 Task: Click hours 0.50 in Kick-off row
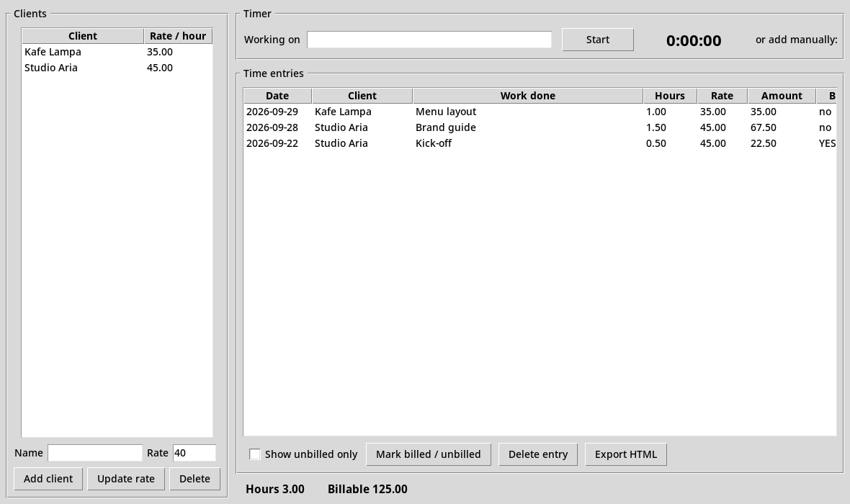tap(656, 143)
